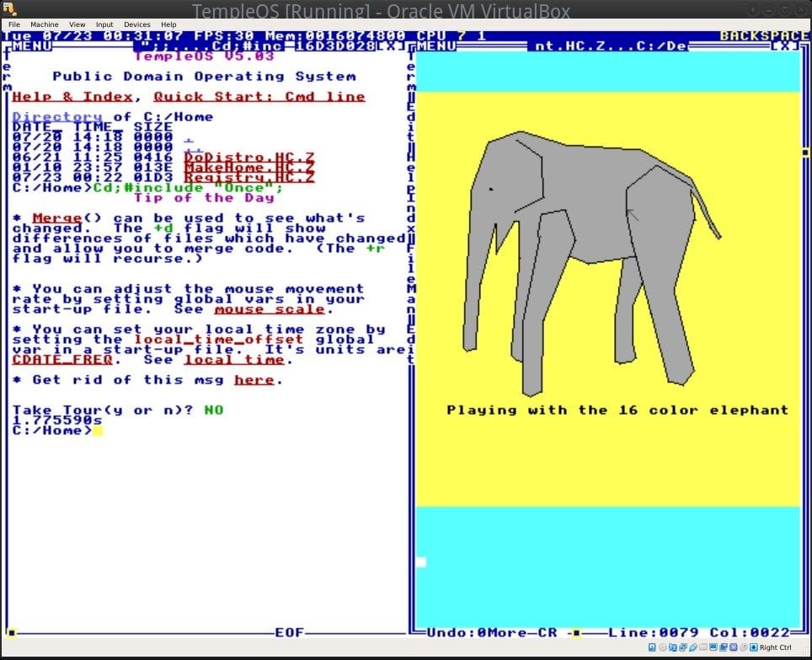Open the DoDistro.HC.Z file link

[x=249, y=158]
